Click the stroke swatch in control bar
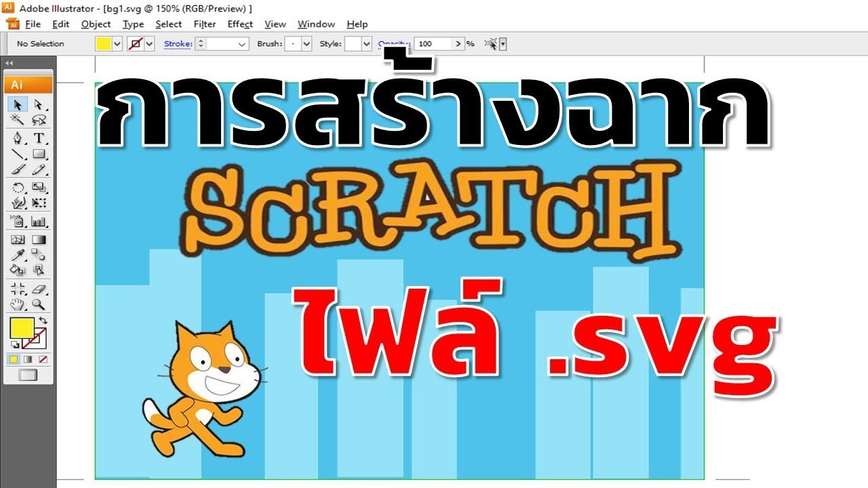Screen dimensions: 868x488 [136, 44]
